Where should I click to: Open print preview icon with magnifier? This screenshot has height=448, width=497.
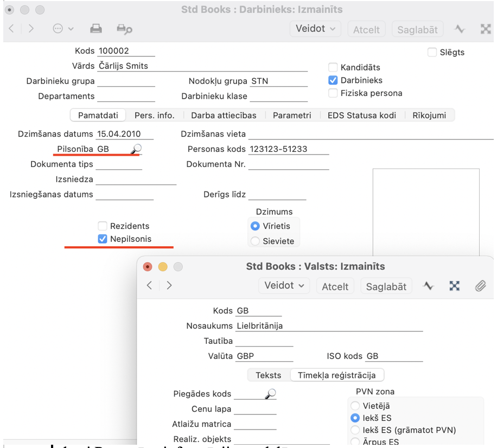124,29
